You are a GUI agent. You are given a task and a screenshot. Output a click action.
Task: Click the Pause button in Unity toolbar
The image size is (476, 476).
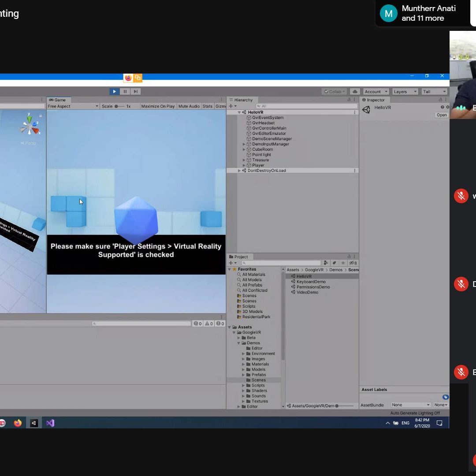click(x=125, y=92)
